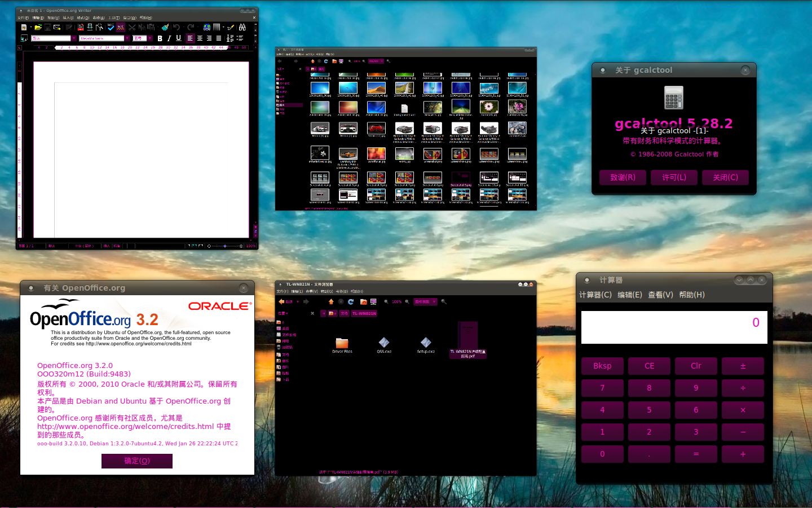Close the sidebar pane in TL-WN821N browser
Viewport: 812px width, 508px height.
(x=312, y=313)
